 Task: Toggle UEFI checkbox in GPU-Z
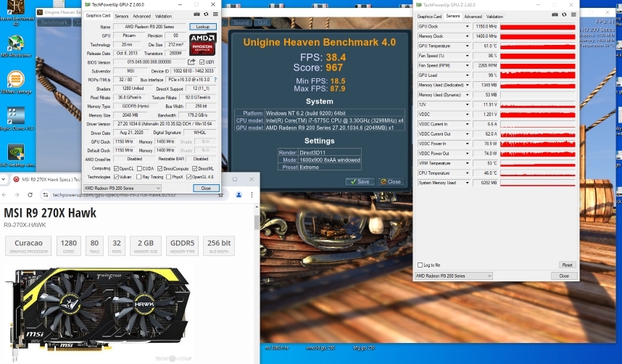point(202,62)
